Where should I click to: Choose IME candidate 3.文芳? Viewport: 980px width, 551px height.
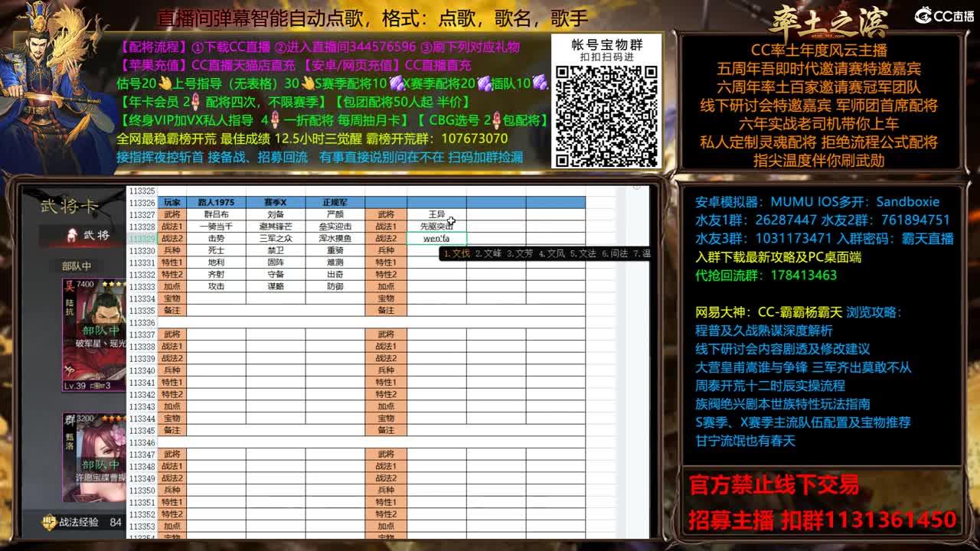pos(520,253)
